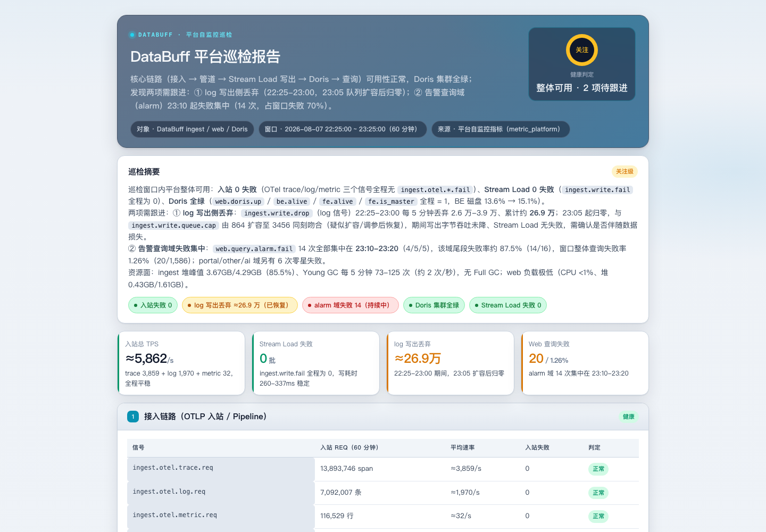Screen dimensions: 766x532
Task: Click the ≈26.9万 dropped value
Action: (418, 359)
